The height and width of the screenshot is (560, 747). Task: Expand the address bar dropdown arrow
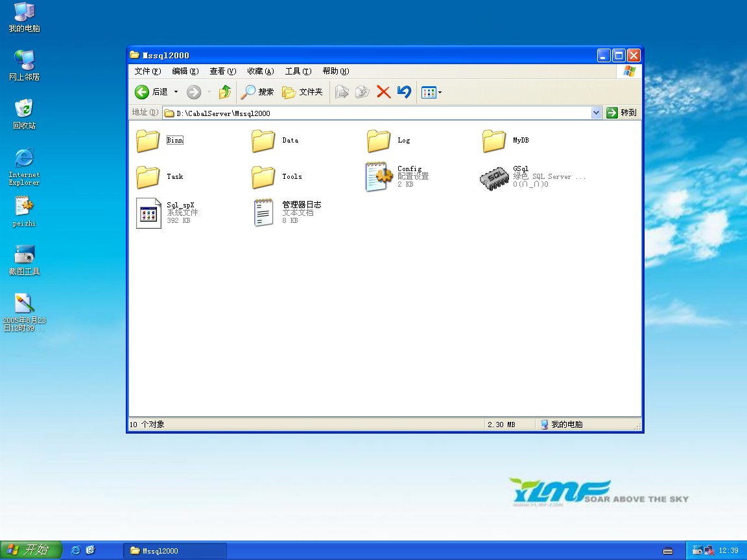(597, 113)
